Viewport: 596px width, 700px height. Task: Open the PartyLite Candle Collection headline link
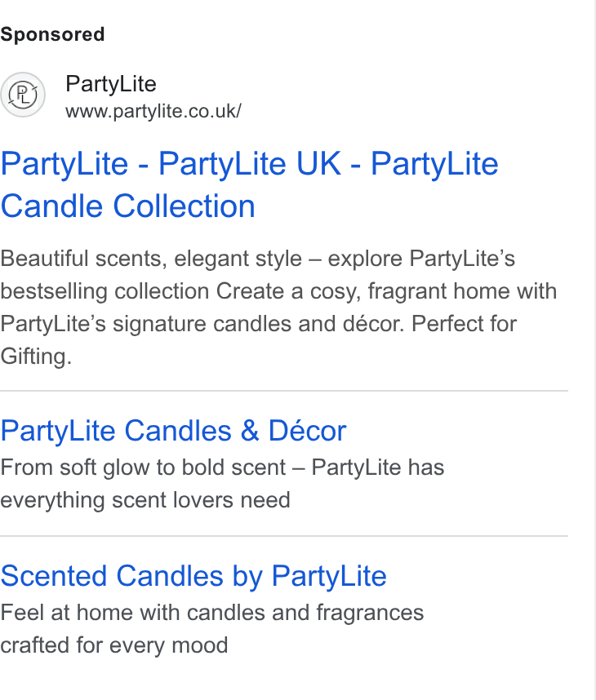[x=249, y=185]
